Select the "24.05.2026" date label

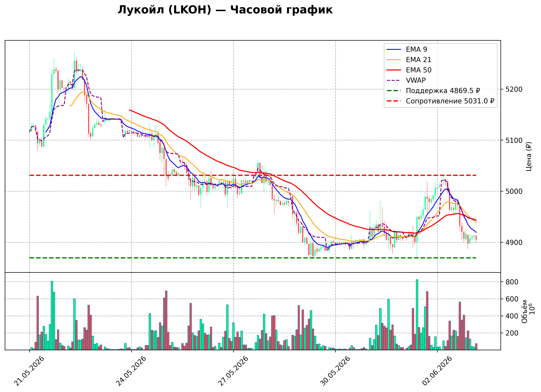point(131,371)
